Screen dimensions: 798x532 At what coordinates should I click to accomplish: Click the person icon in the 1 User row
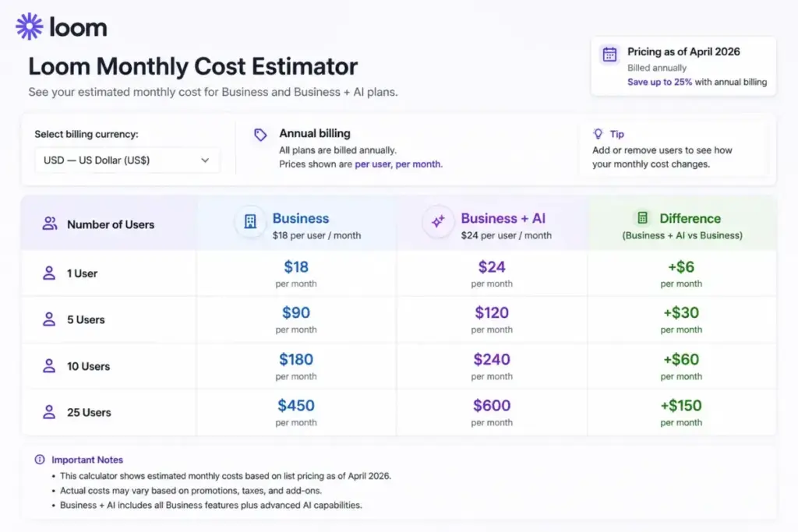click(49, 273)
